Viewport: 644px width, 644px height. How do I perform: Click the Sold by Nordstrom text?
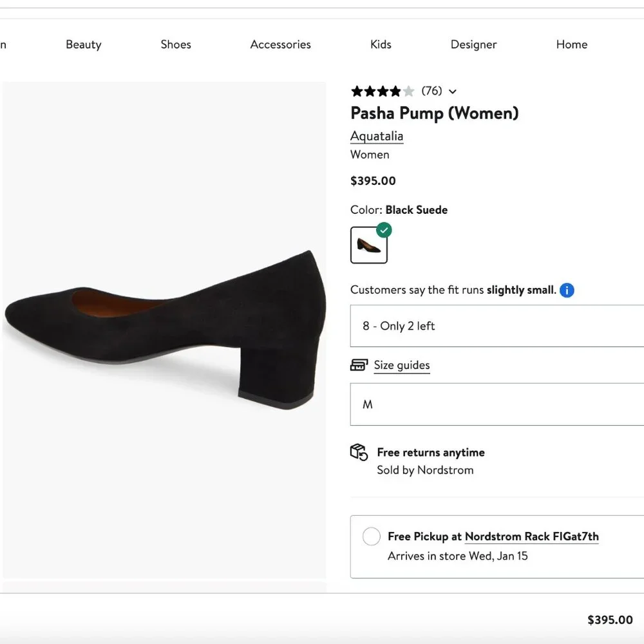[425, 470]
